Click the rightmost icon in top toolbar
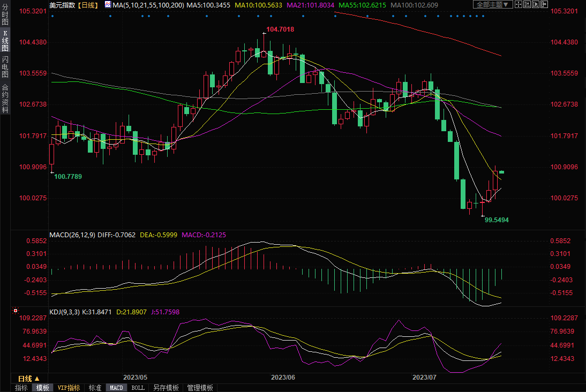Viewport: 586px width, 392px height. point(545,4)
